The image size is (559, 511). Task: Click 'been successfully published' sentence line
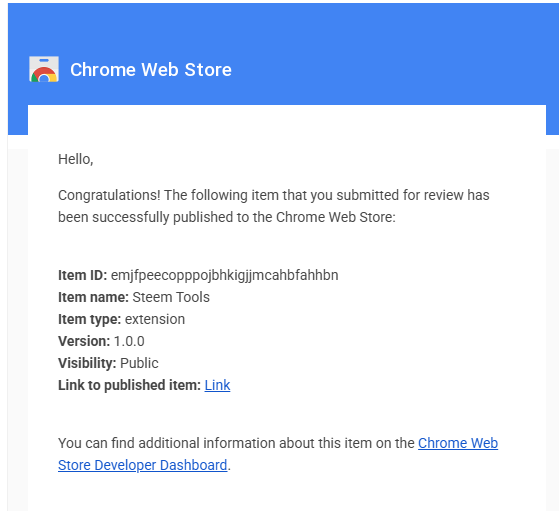pyautogui.click(x=227, y=217)
